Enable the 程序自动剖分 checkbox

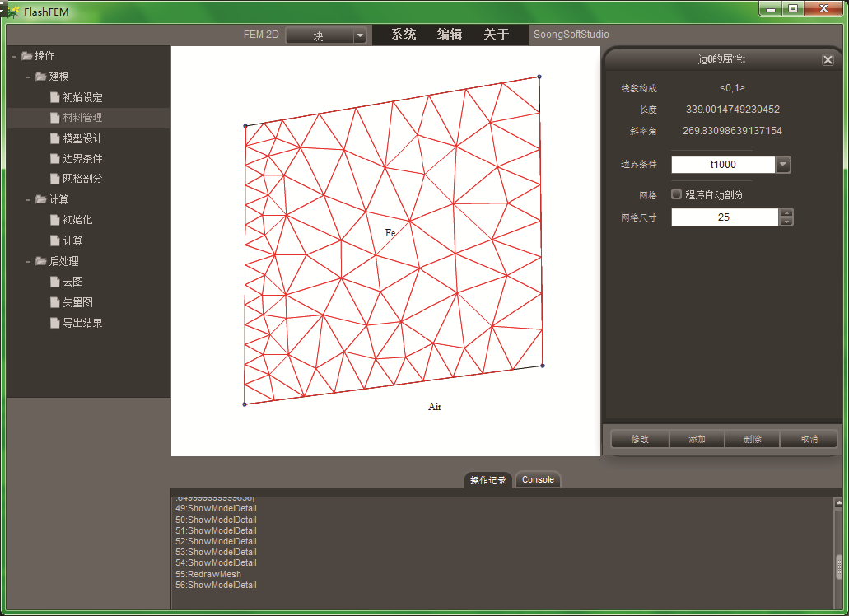pos(676,194)
